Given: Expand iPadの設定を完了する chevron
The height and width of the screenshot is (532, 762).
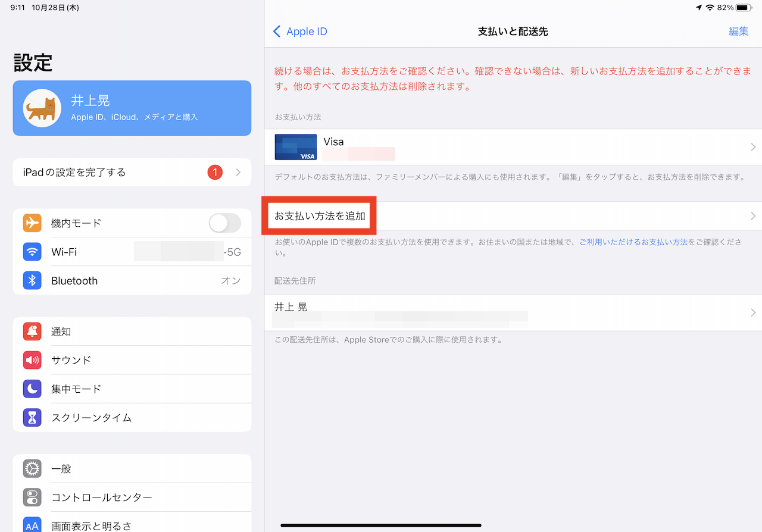Looking at the screenshot, I should pos(238,173).
